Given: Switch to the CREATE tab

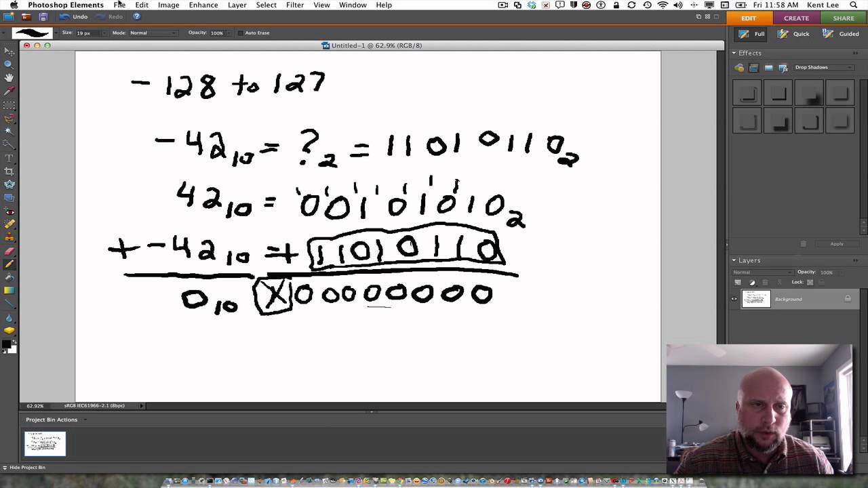Looking at the screenshot, I should (x=796, y=18).
